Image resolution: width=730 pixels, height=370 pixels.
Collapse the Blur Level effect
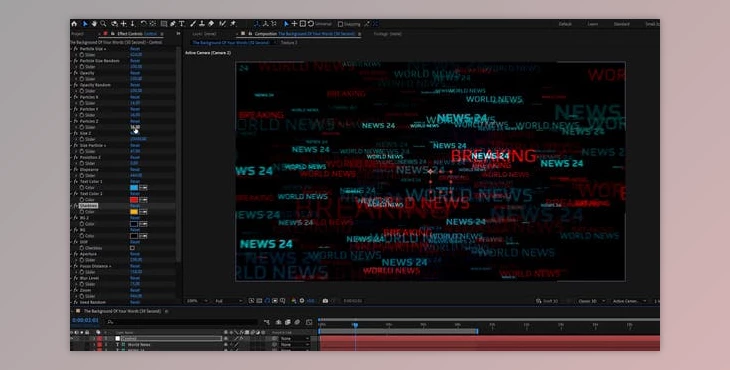coord(72,278)
